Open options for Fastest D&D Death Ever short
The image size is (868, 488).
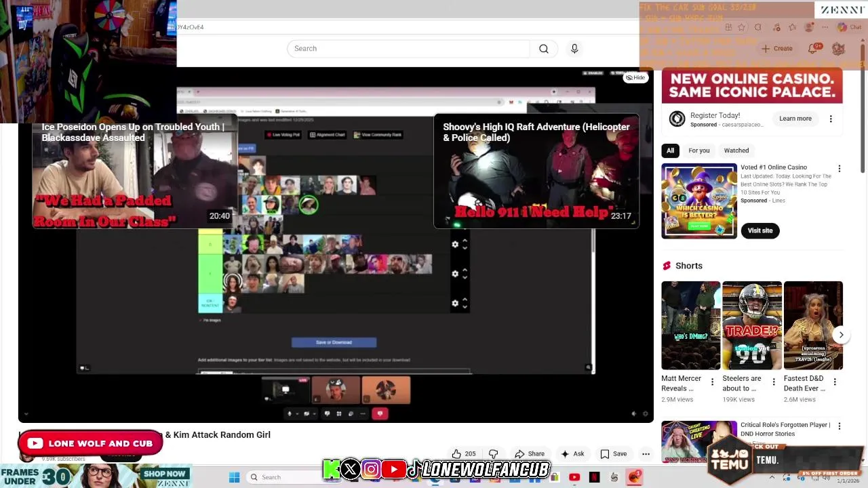pos(835,382)
